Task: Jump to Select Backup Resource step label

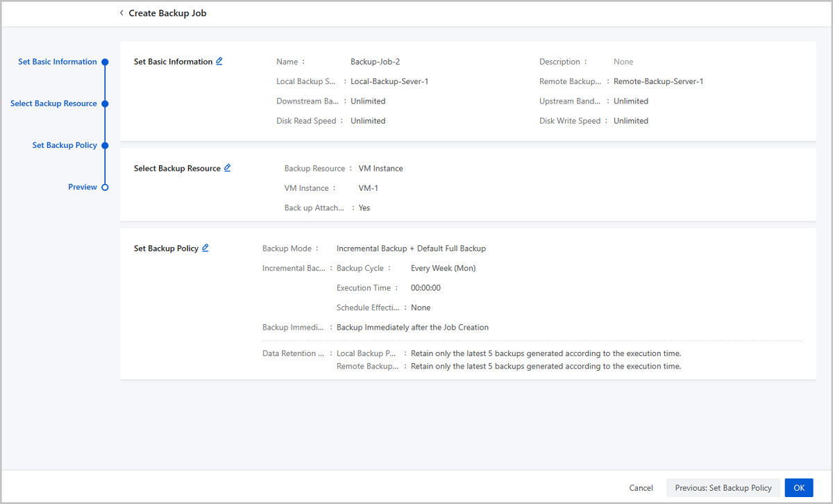Action: tap(53, 103)
